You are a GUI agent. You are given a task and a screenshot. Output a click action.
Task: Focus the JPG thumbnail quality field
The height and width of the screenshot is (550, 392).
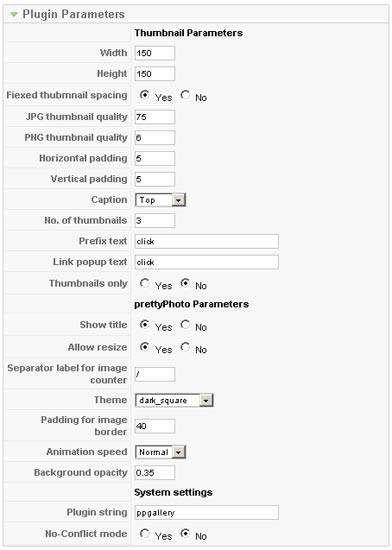point(155,117)
